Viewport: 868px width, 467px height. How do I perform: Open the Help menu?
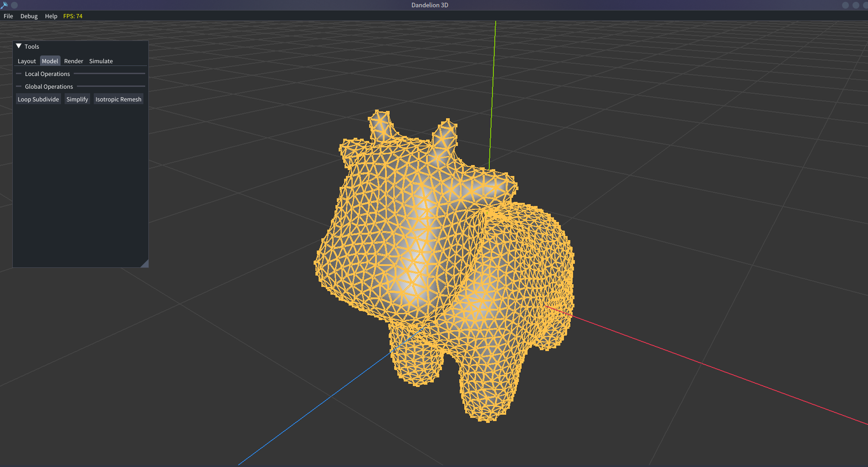pos(51,16)
